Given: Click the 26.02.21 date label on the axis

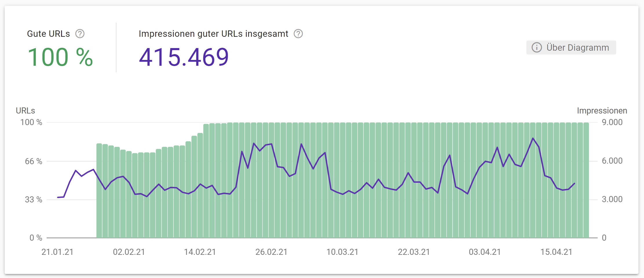Looking at the screenshot, I should [x=271, y=252].
